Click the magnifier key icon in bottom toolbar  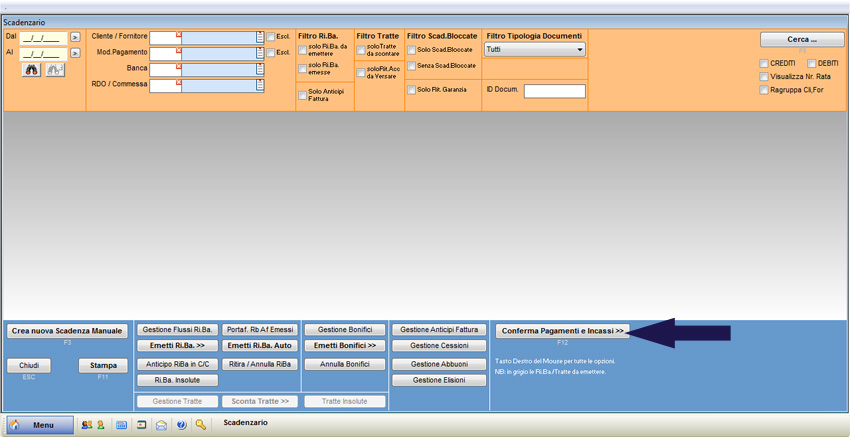point(201,425)
